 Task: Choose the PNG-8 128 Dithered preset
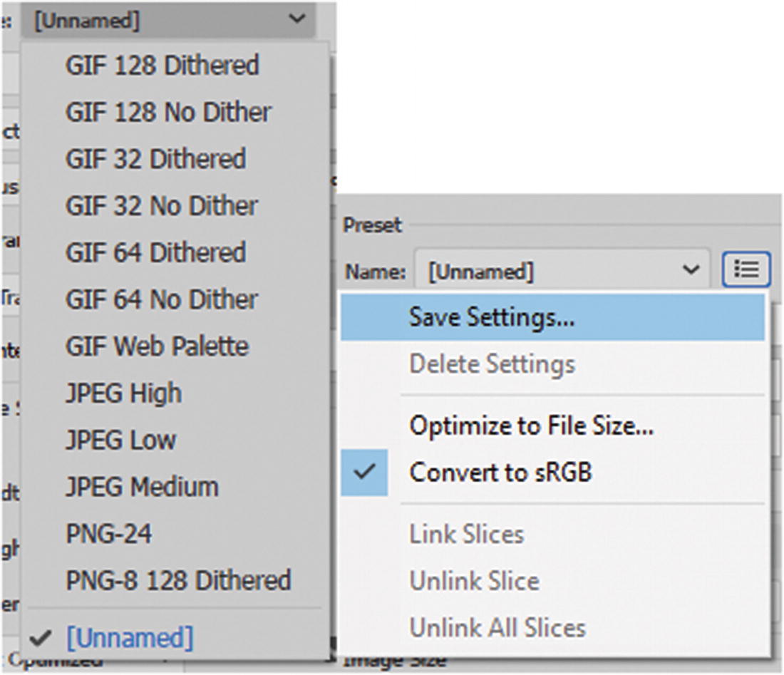click(178, 580)
